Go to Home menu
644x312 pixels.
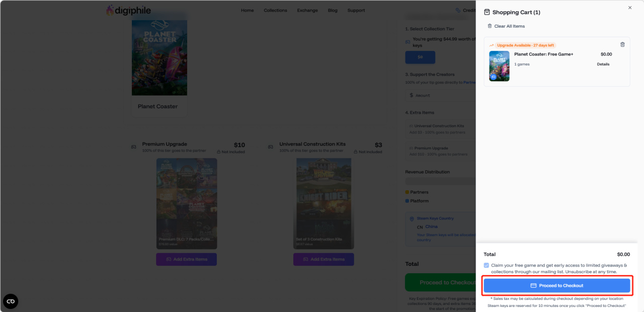(x=247, y=11)
